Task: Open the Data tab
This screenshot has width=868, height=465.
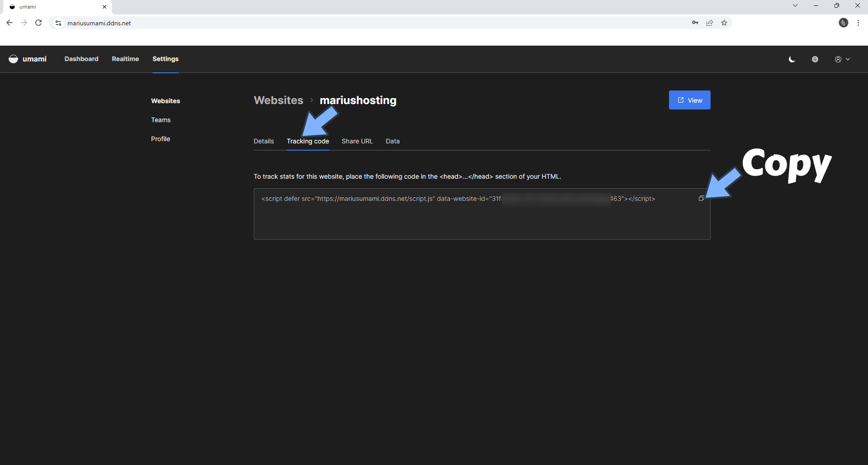Action: click(x=393, y=141)
